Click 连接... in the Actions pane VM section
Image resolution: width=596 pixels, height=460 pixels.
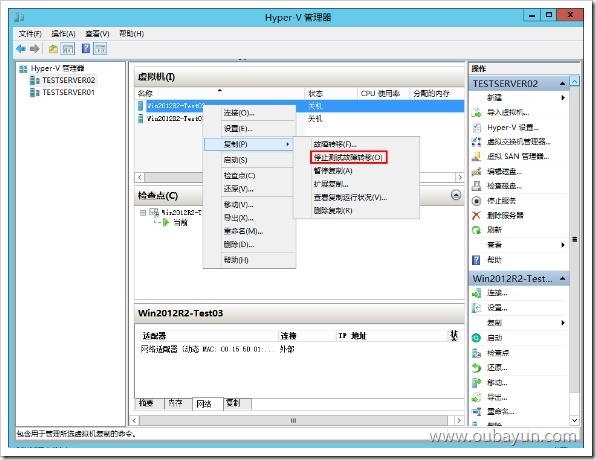(x=497, y=293)
